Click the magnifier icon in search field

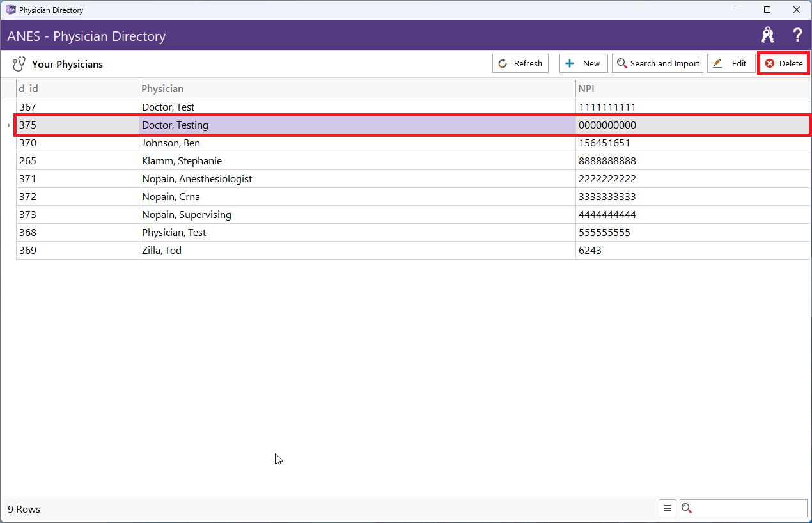pos(687,509)
